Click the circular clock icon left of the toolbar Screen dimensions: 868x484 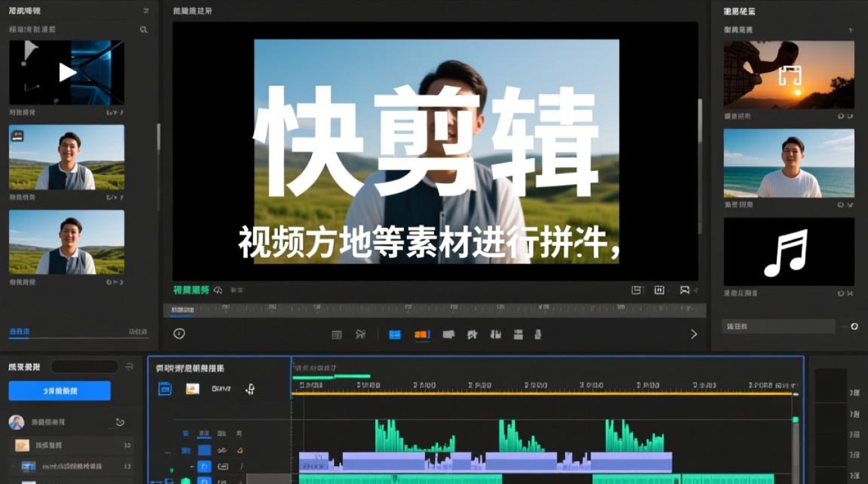pyautogui.click(x=180, y=334)
